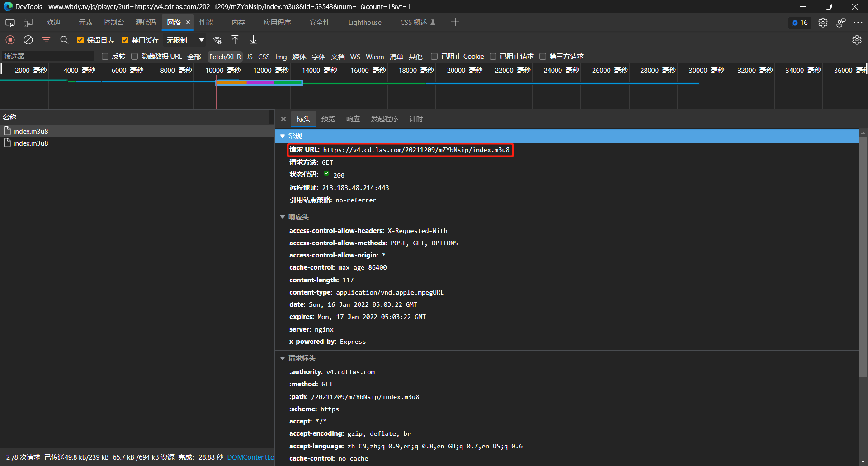Open the 16 issues counter

point(800,23)
